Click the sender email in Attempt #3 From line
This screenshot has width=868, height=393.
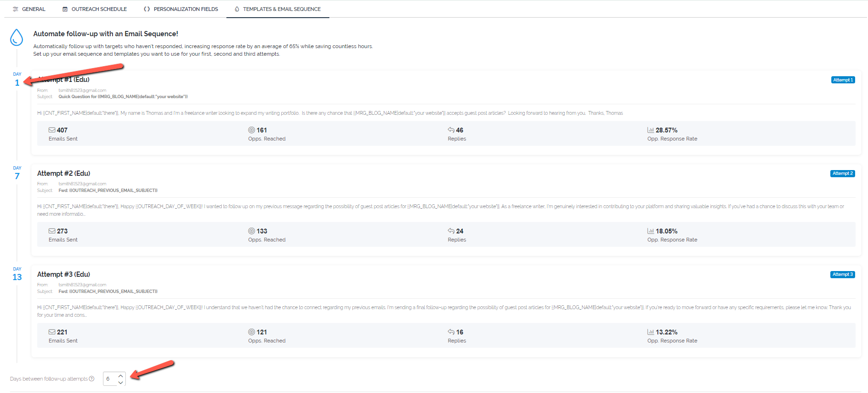click(82, 285)
